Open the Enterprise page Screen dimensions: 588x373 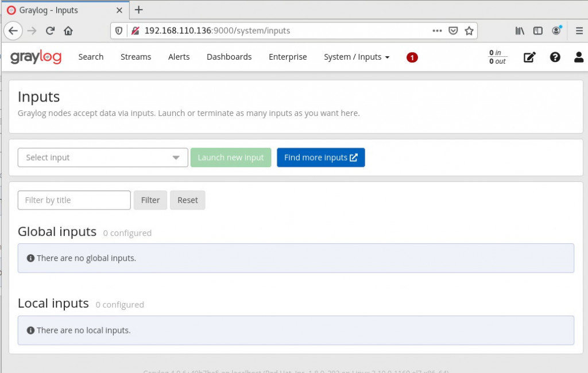point(288,57)
